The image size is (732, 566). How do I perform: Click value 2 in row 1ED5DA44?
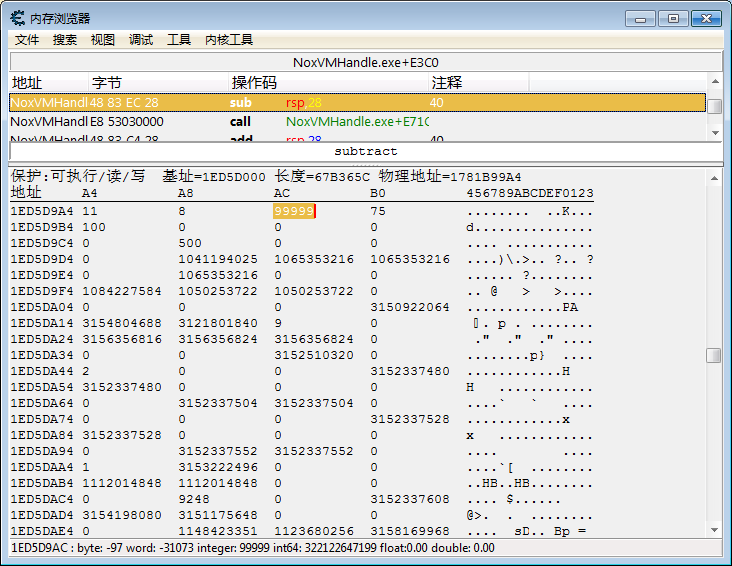pos(86,371)
